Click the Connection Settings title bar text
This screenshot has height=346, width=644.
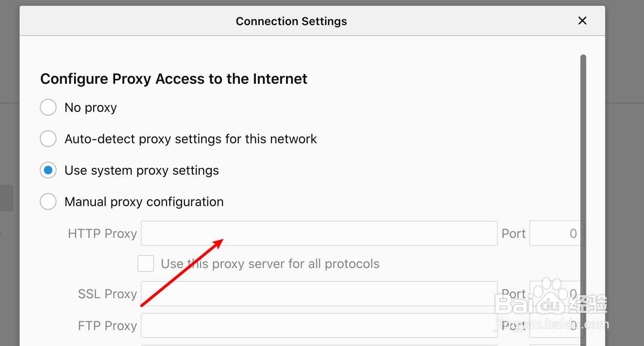[x=291, y=21]
